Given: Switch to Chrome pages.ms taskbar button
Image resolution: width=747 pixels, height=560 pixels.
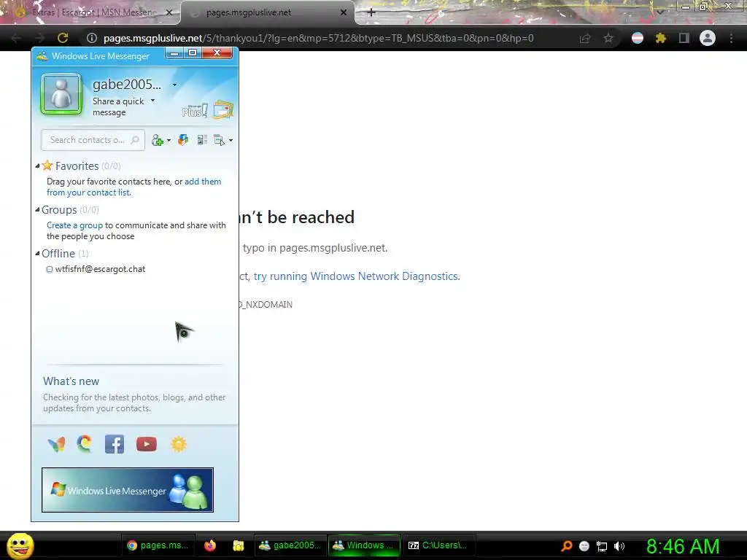Looking at the screenshot, I should coord(158,545).
